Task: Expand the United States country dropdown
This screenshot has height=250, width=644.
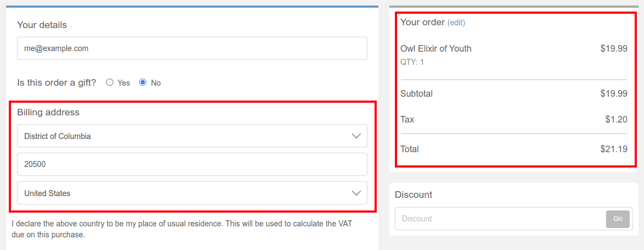Action: click(192, 193)
